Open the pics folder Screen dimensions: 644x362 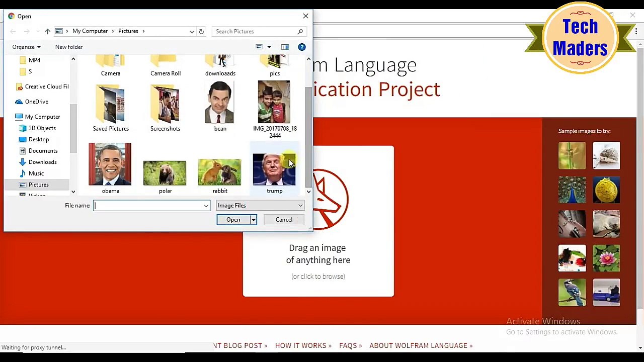[275, 67]
